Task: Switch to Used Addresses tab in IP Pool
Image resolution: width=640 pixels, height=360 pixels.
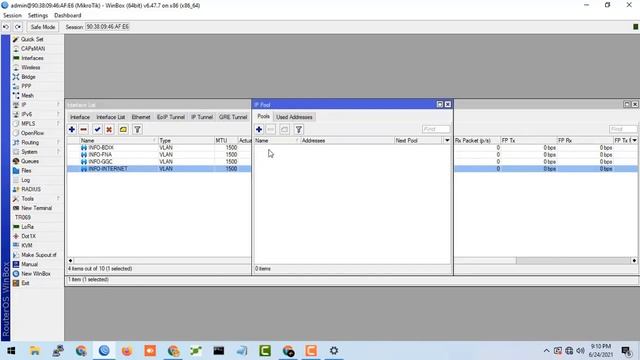Action: click(x=294, y=117)
